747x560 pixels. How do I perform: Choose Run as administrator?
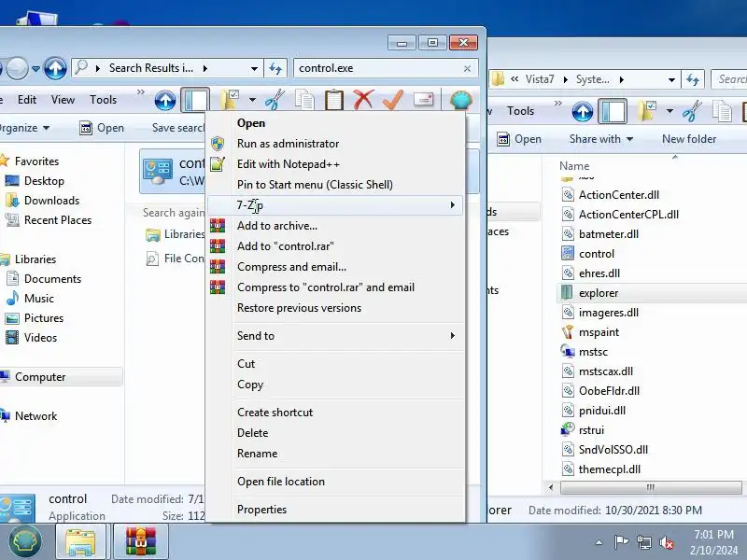point(335,144)
